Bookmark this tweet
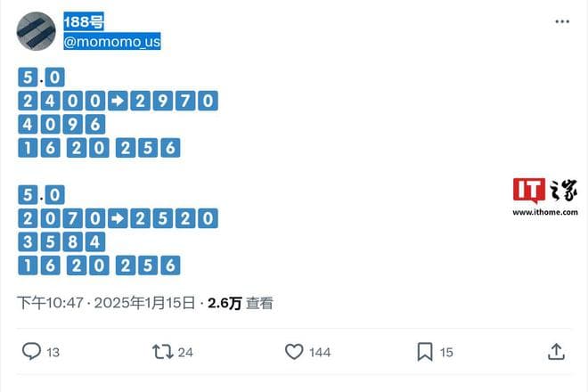The height and width of the screenshot is (392, 588). click(x=425, y=352)
